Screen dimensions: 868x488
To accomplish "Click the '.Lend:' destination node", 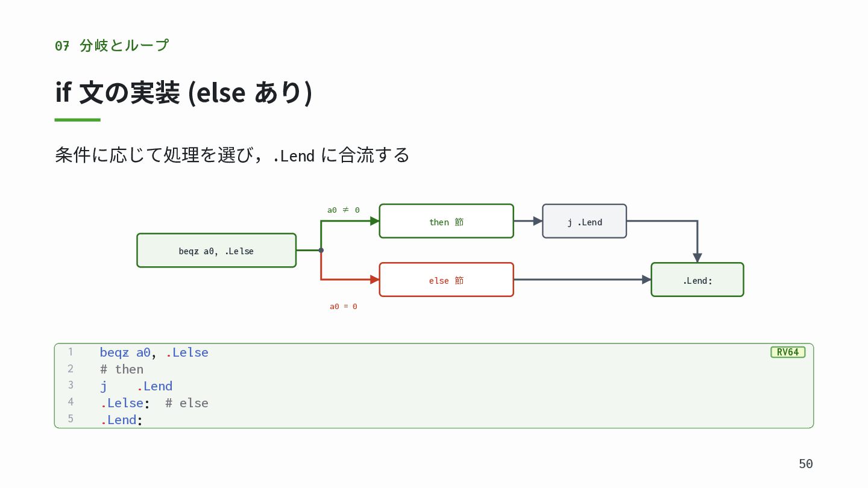I will pyautogui.click(x=697, y=280).
